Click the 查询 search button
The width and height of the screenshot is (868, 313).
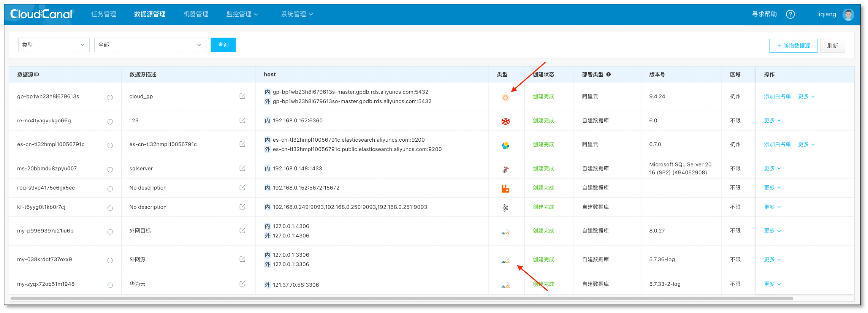[x=223, y=45]
